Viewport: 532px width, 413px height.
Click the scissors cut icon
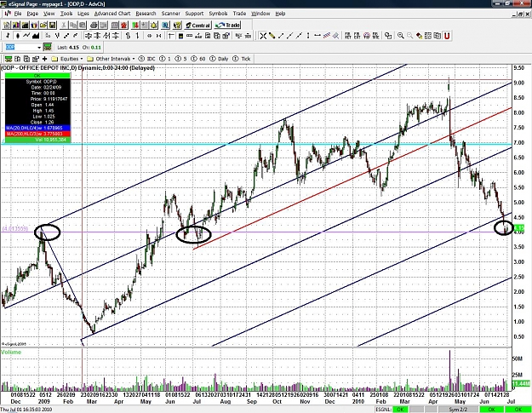click(64, 25)
